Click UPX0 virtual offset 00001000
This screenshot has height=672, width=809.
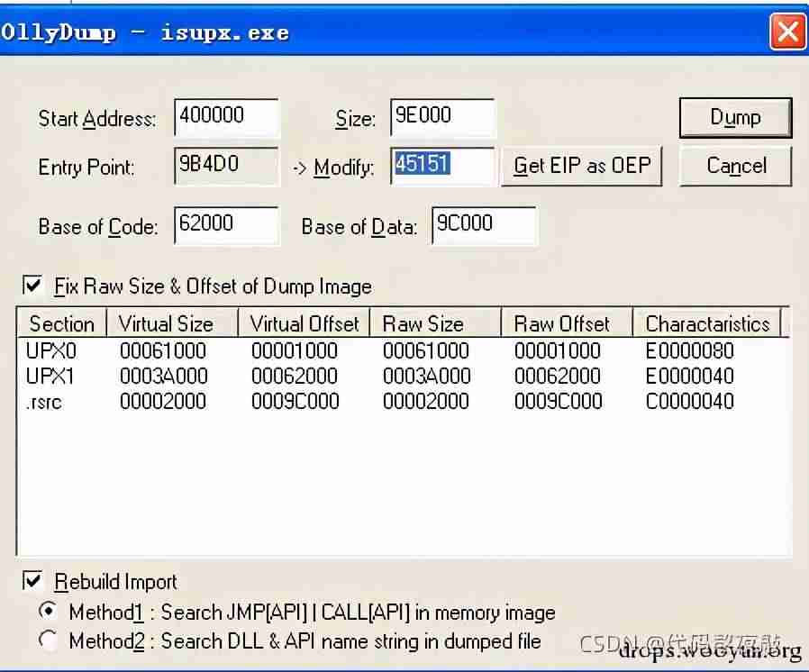pyautogui.click(x=295, y=350)
